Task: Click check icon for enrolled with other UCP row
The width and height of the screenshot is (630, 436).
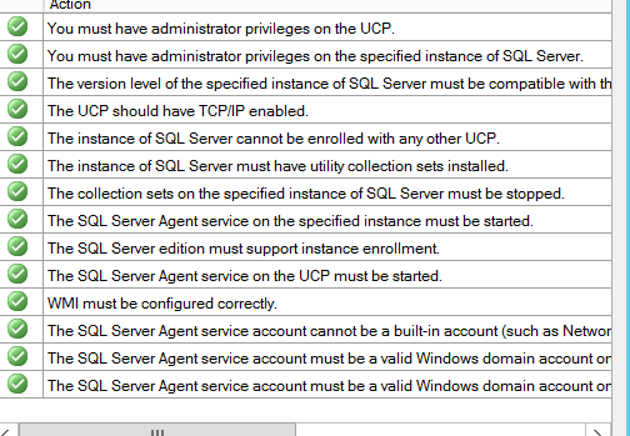Action: pyautogui.click(x=17, y=137)
